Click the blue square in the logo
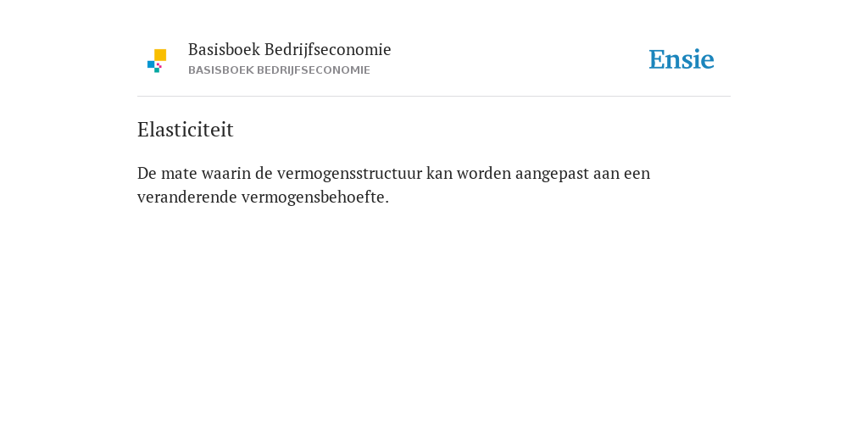Image resolution: width=868 pixels, height=434 pixels. click(151, 64)
